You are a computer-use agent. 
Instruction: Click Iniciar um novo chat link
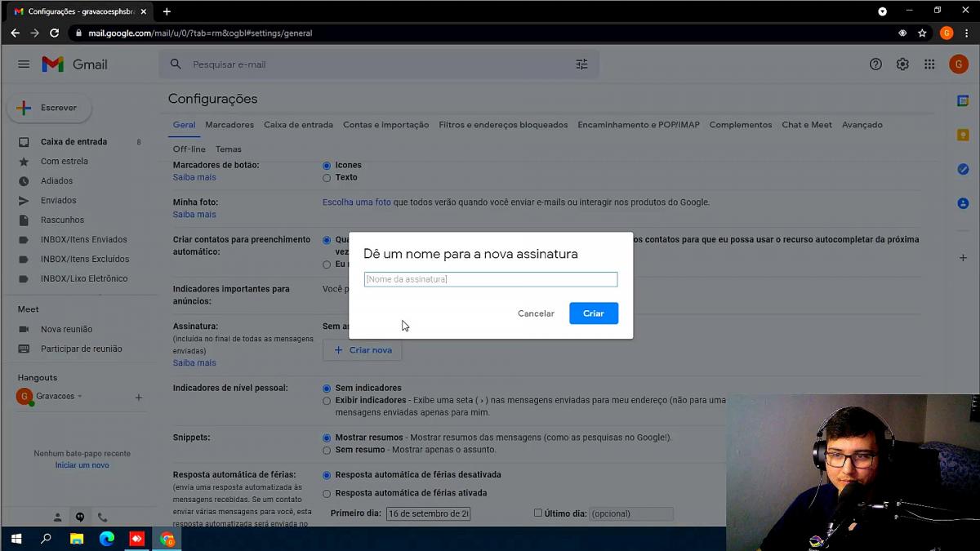[x=82, y=465]
